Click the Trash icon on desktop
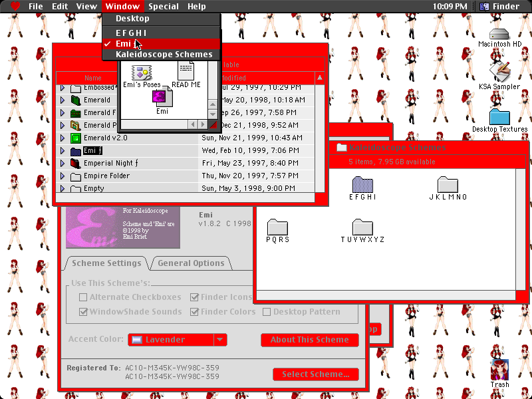The width and height of the screenshot is (532, 399). point(499,370)
